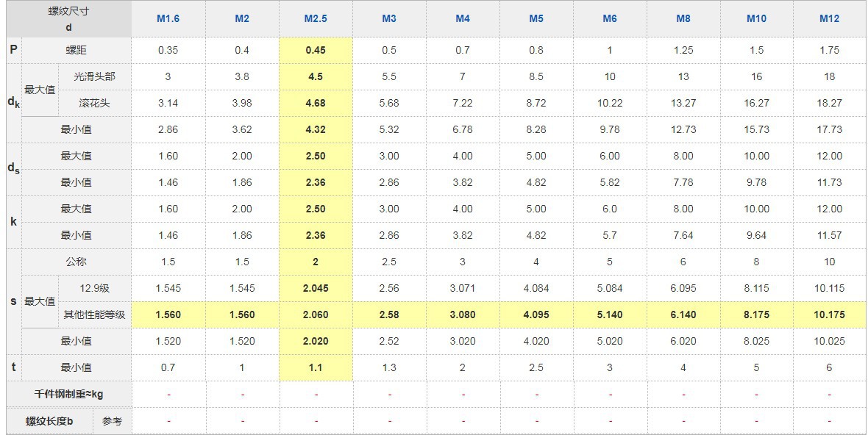Select value 8.115 in 12.9级 row

click(x=756, y=288)
